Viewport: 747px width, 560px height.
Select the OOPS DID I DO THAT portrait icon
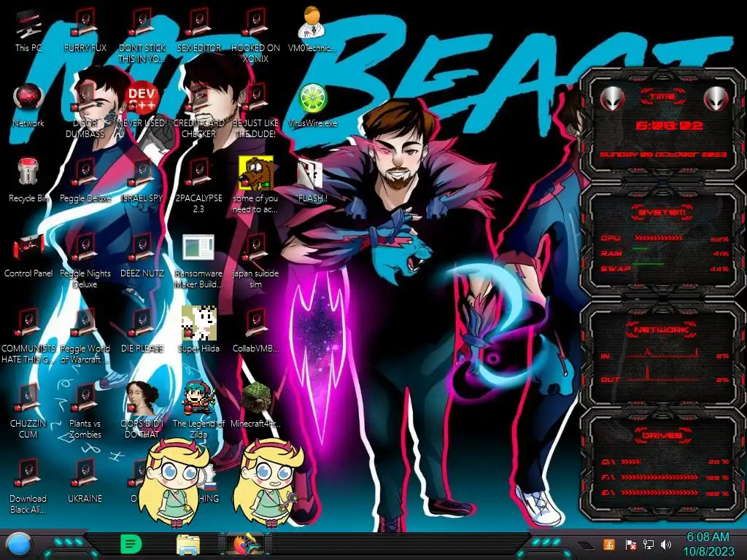tap(142, 411)
